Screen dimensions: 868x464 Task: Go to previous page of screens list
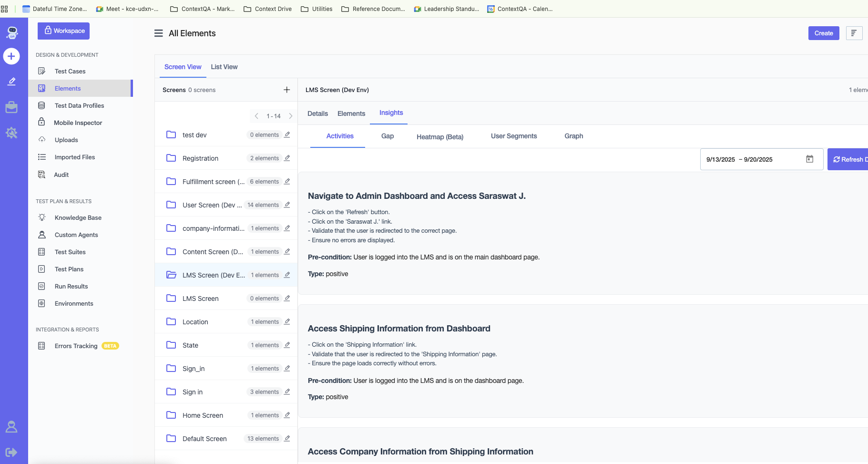click(x=256, y=116)
